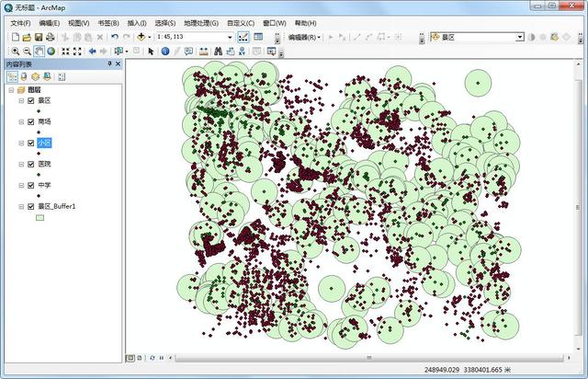Open the 视图(V) menu
The height and width of the screenshot is (379, 588).
click(78, 23)
